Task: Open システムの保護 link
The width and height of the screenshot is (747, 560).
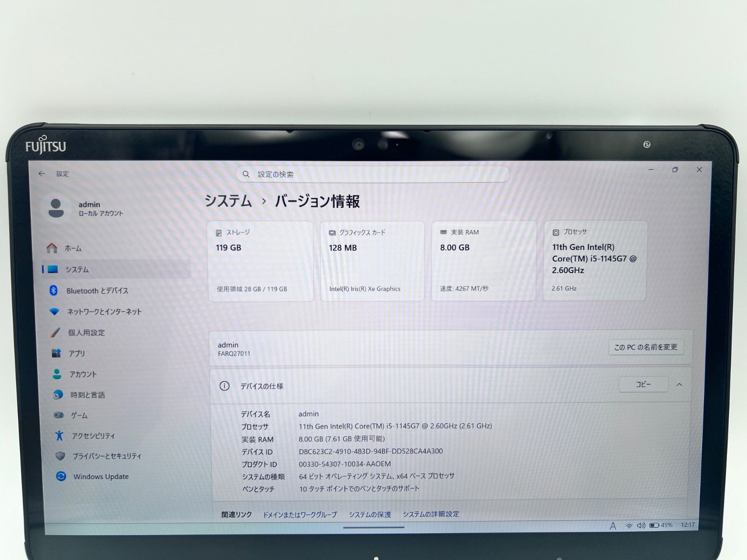Action: coord(370,514)
